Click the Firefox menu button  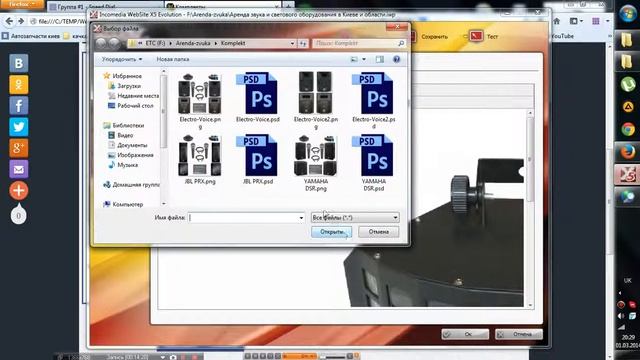coord(22,4)
